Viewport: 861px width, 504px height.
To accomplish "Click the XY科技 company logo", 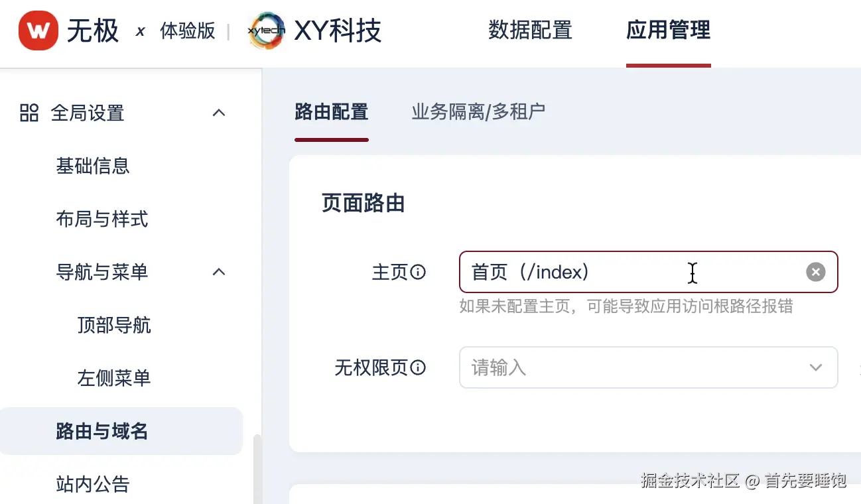I will tap(266, 31).
